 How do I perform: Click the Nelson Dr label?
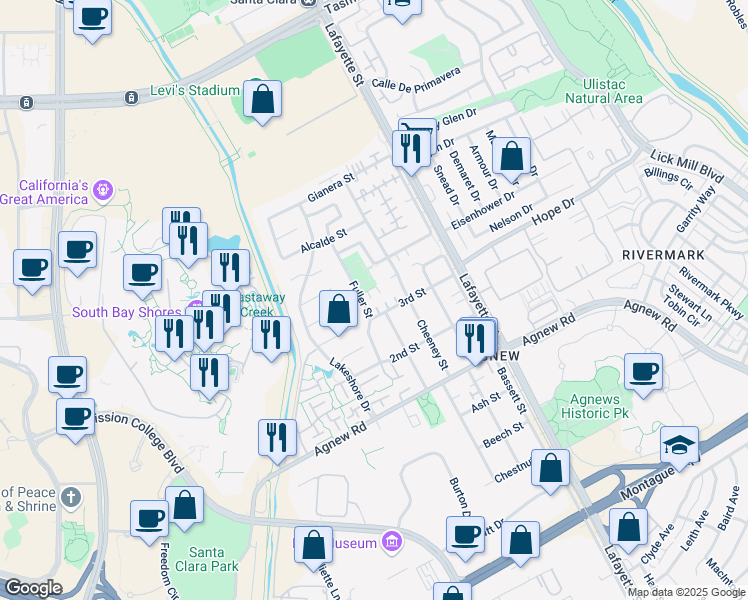[x=511, y=218]
